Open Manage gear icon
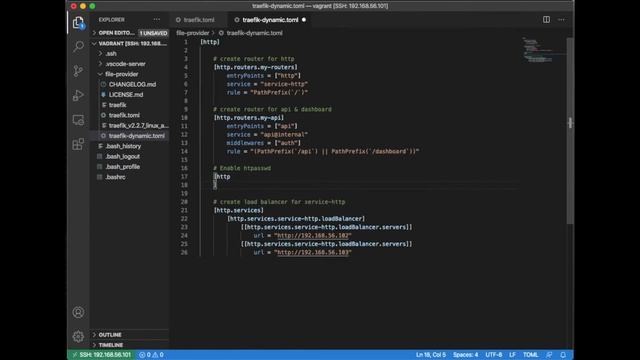The width and height of the screenshot is (640, 360). [x=78, y=336]
